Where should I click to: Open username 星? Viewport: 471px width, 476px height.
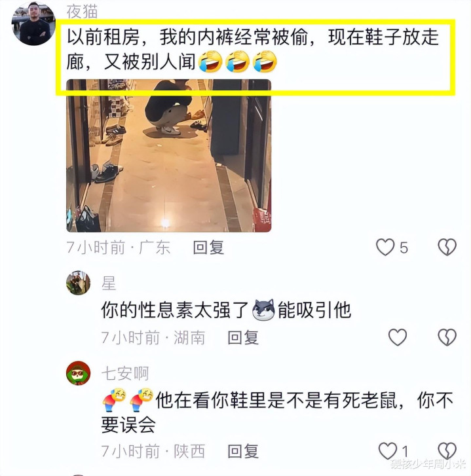[109, 284]
